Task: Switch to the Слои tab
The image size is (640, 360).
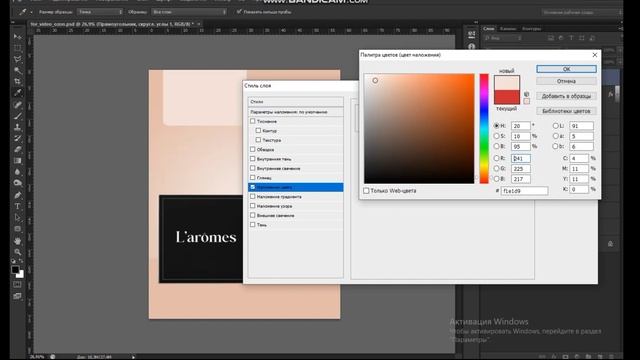Action: click(x=489, y=29)
